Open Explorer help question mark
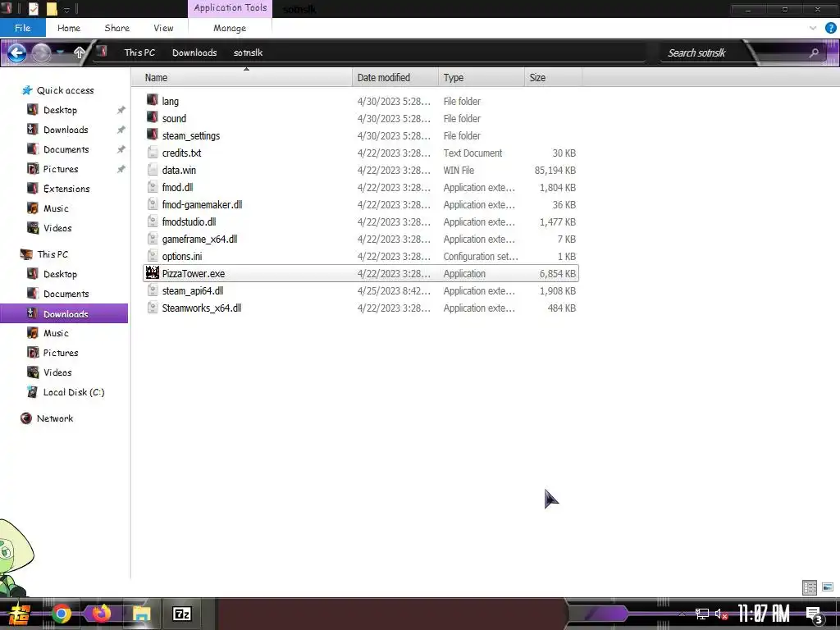The image size is (840, 630). pos(830,28)
